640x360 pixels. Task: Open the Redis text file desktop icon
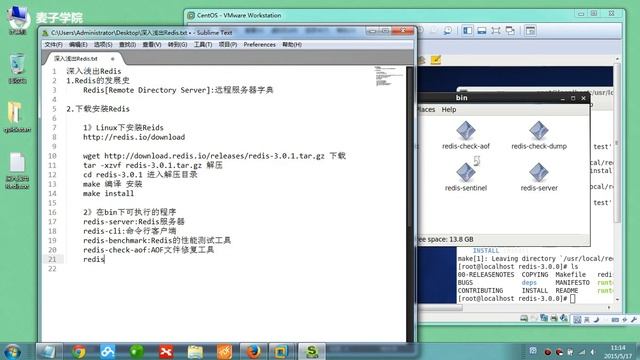pos(17,171)
